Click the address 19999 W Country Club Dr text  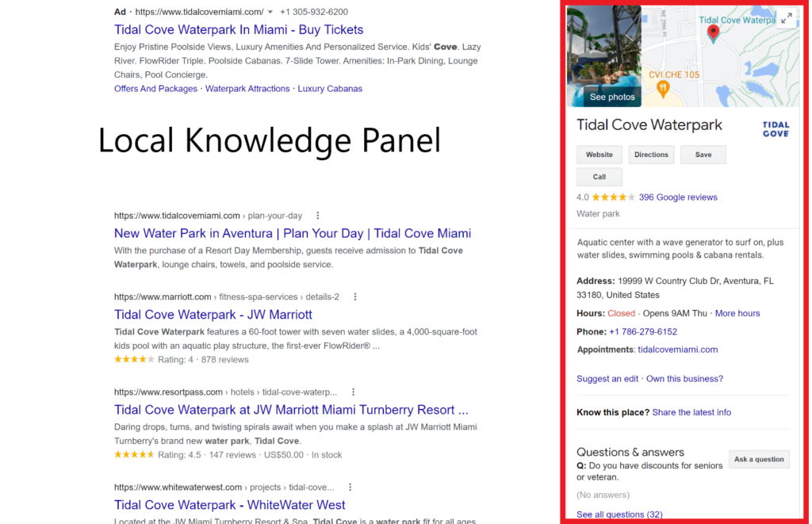coord(675,288)
